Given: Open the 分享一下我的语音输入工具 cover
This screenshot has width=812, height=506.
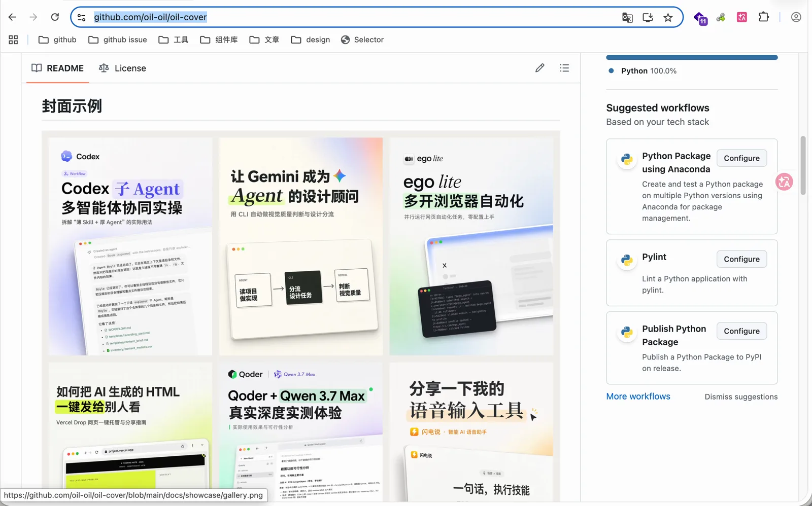Looking at the screenshot, I should (471, 431).
